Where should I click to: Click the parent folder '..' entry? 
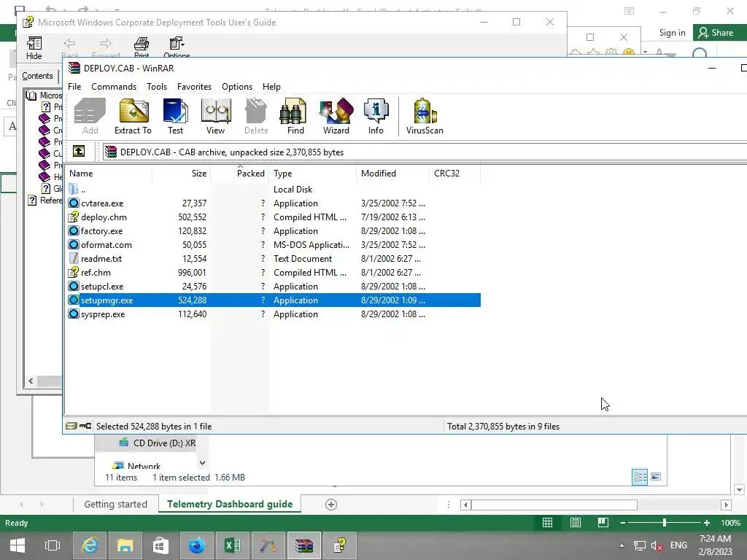pos(83,190)
